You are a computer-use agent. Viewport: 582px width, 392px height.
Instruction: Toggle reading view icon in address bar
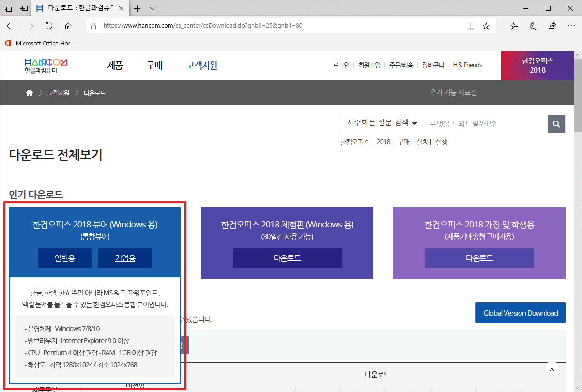coord(470,26)
